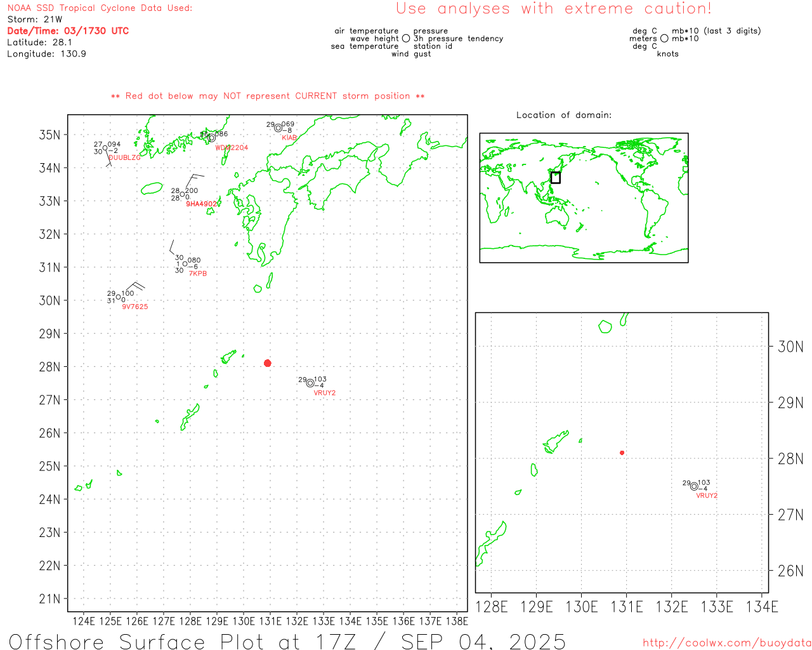Click the 'Storm: 21W' header text

(x=35, y=20)
